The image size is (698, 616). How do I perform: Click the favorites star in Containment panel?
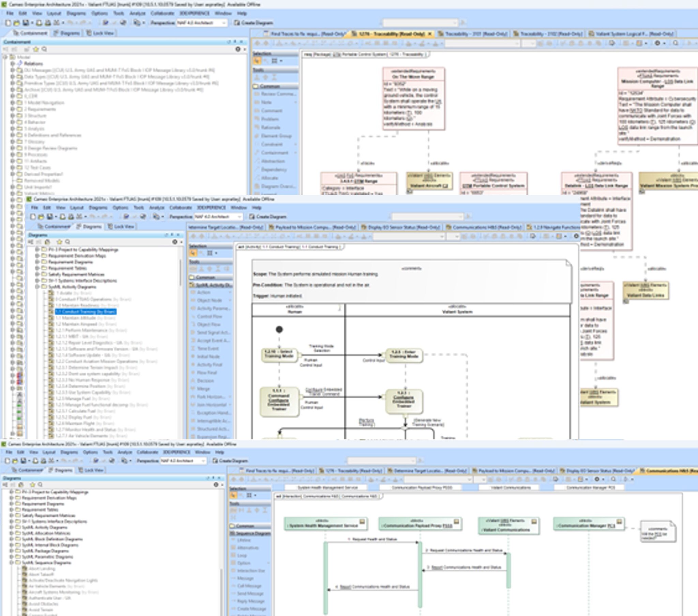coord(36,49)
